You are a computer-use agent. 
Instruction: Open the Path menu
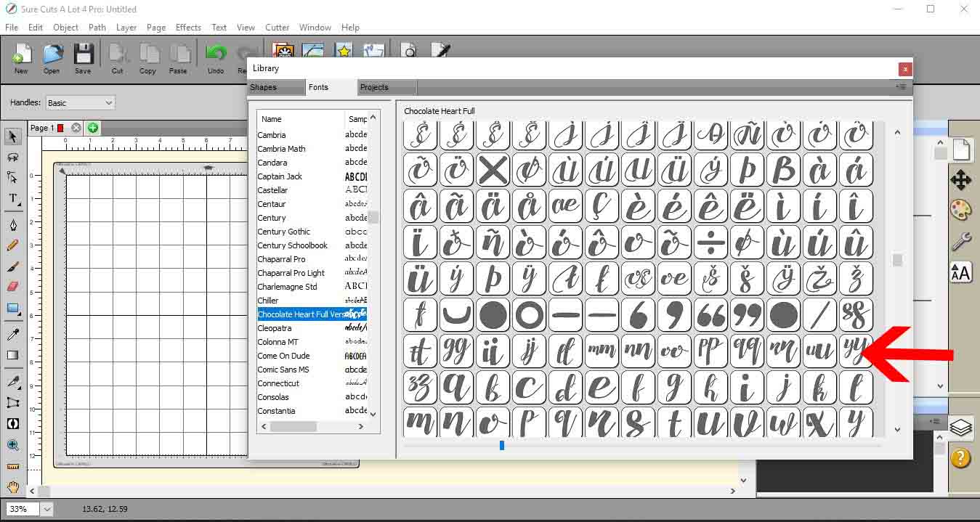[97, 28]
